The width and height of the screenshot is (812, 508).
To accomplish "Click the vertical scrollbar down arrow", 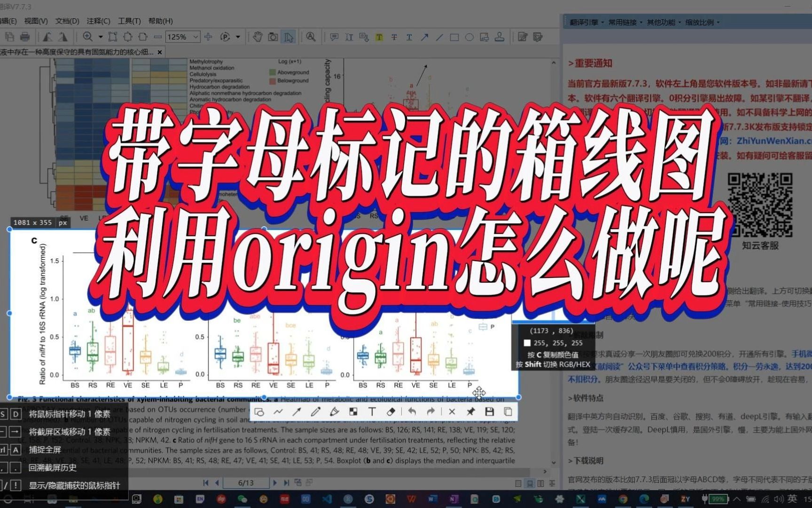I will coord(554,463).
